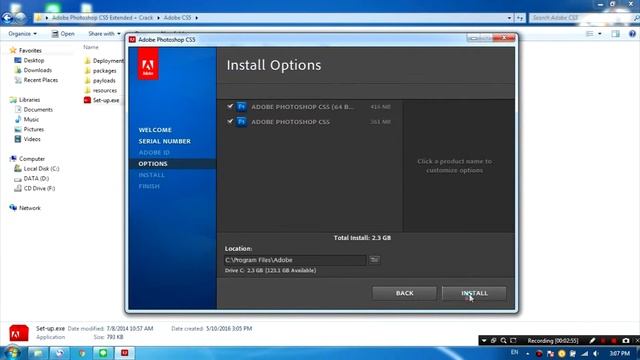Open Explorer help icon
This screenshot has width=640, height=360.
coord(632,34)
